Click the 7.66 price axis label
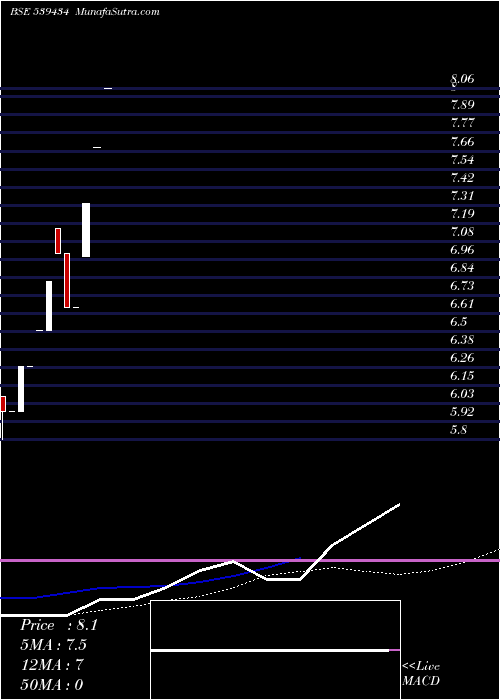Screen dimensions: 500x700 tap(462, 142)
